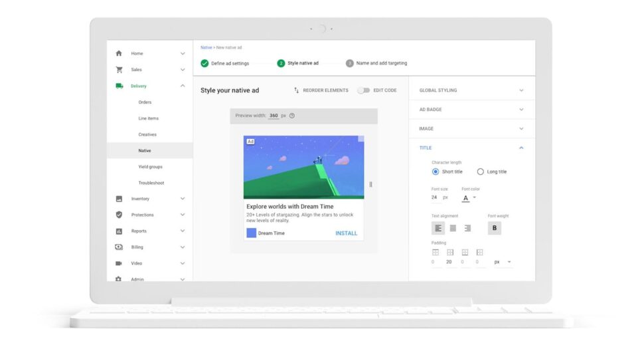Select the left text alignment icon
Screen dimensions: 644x347
point(438,228)
